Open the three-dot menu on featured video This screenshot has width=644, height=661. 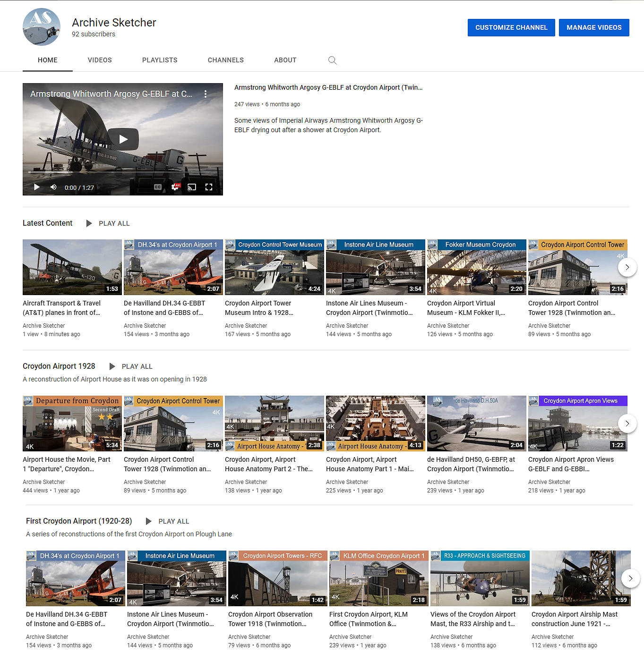tap(206, 94)
